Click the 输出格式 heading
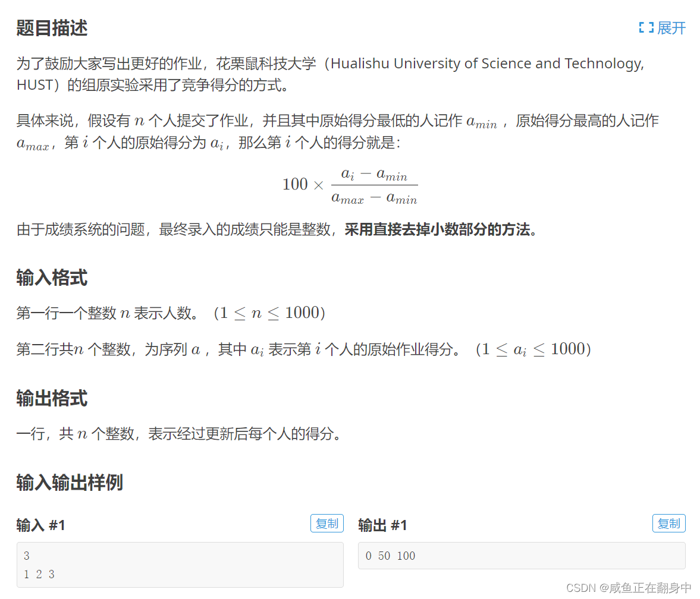 pos(52,398)
